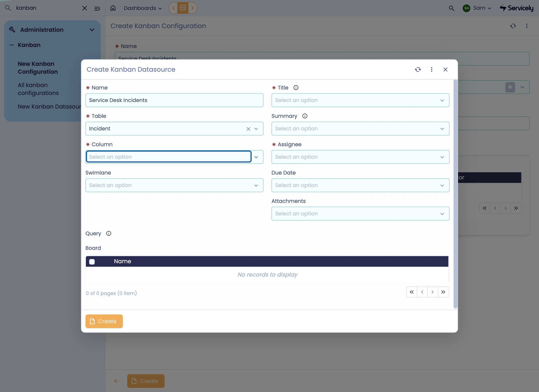Click Create button on Kanban Configuration page
The image size is (539, 392).
click(146, 381)
